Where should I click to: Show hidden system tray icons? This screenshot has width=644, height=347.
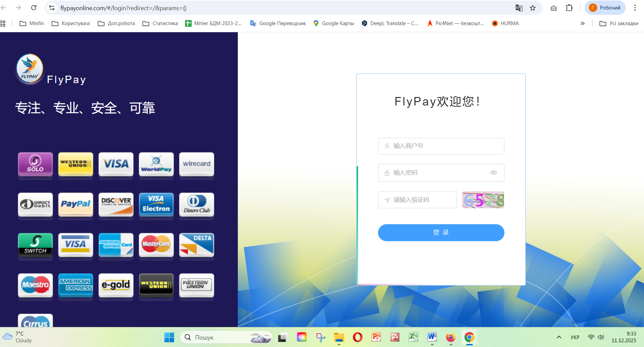[x=559, y=337]
